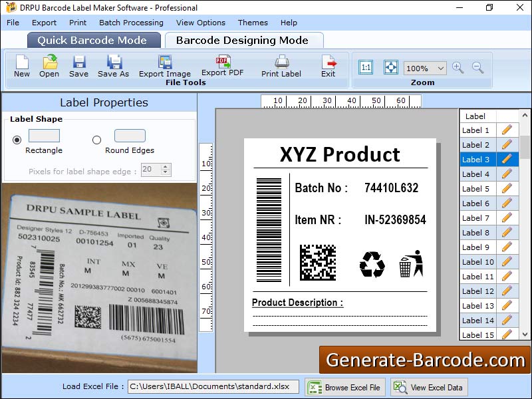Open View Excel Data
The height and width of the screenshot is (399, 532).
click(x=429, y=387)
